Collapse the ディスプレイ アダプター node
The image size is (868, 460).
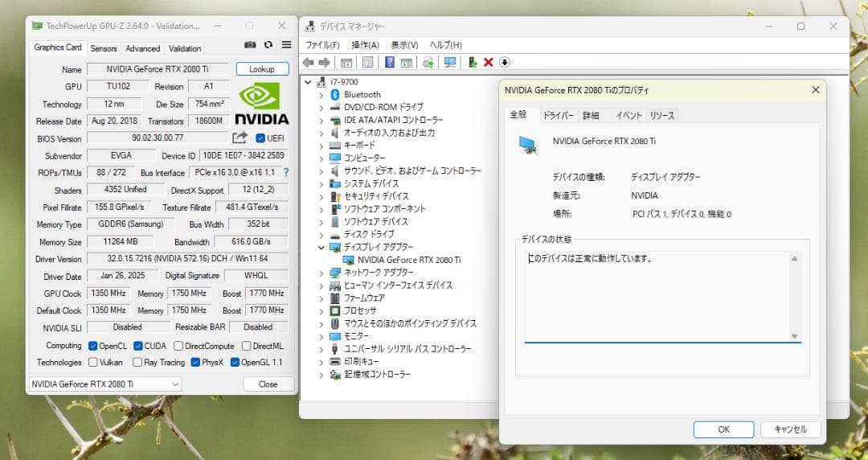321,247
